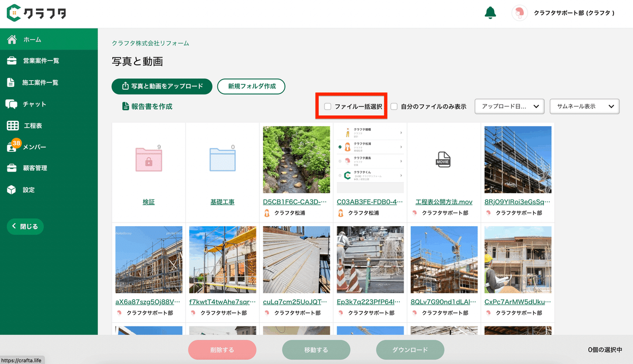Enable 自分のファイルのみ表示 checkbox
Viewport: 633px width, 364px height.
[x=394, y=107]
